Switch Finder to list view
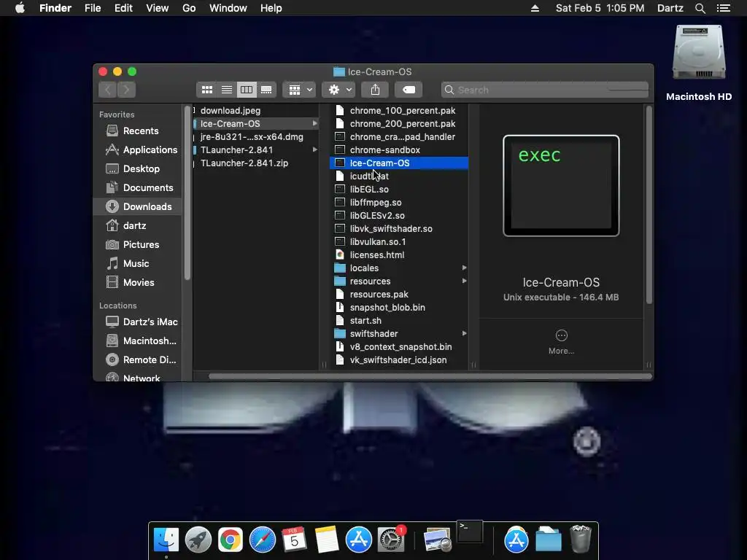 tap(227, 90)
